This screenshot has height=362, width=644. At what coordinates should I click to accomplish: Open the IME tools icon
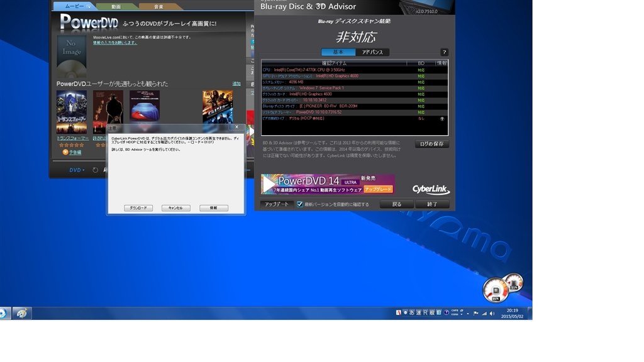pyautogui.click(x=438, y=313)
